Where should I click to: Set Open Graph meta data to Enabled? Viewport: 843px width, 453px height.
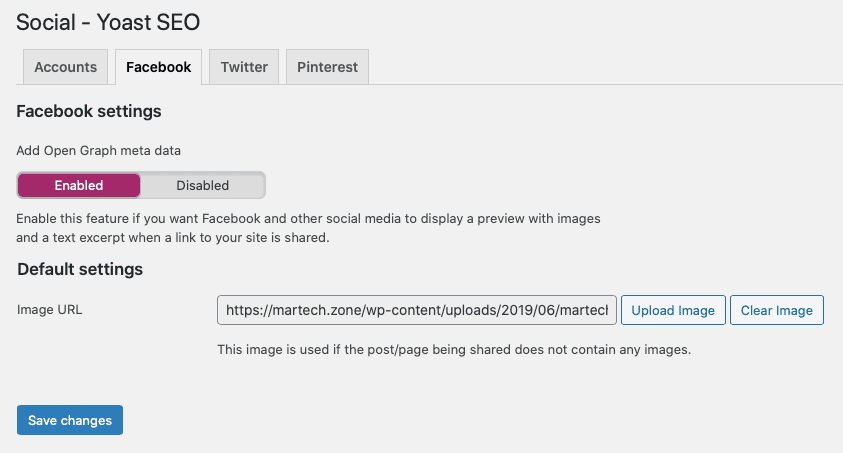tap(79, 185)
